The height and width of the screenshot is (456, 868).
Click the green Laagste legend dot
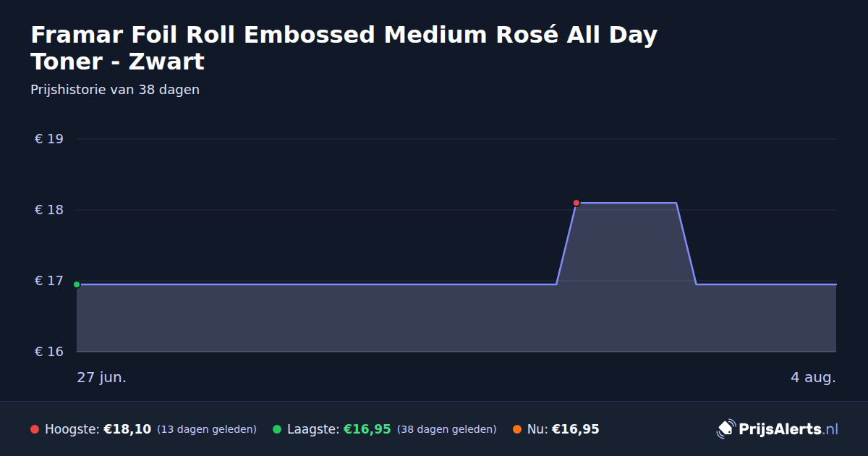277,429
